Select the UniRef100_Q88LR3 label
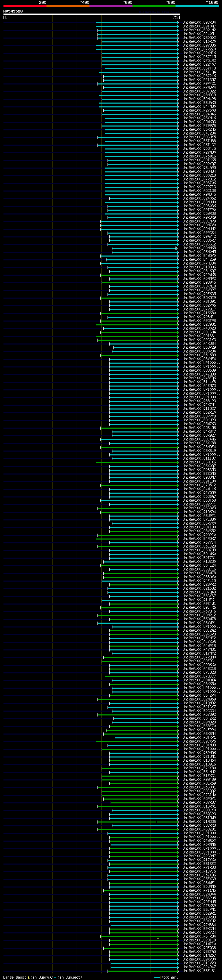Viewport: 222px width, 980px height. coord(199,401)
